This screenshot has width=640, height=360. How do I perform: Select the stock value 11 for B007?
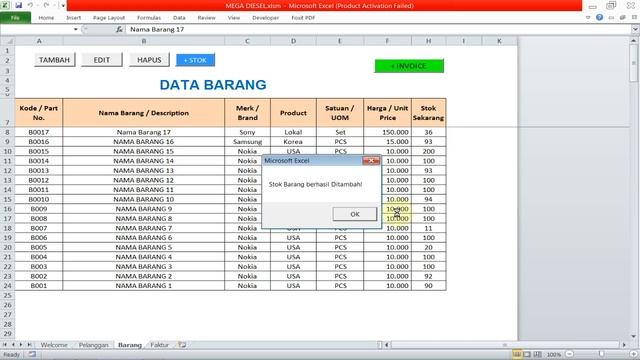(429, 228)
